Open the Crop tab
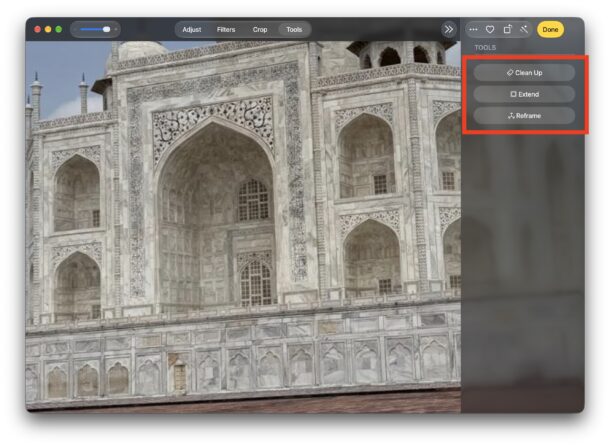Screen dimensions: 610x447 coord(259,30)
